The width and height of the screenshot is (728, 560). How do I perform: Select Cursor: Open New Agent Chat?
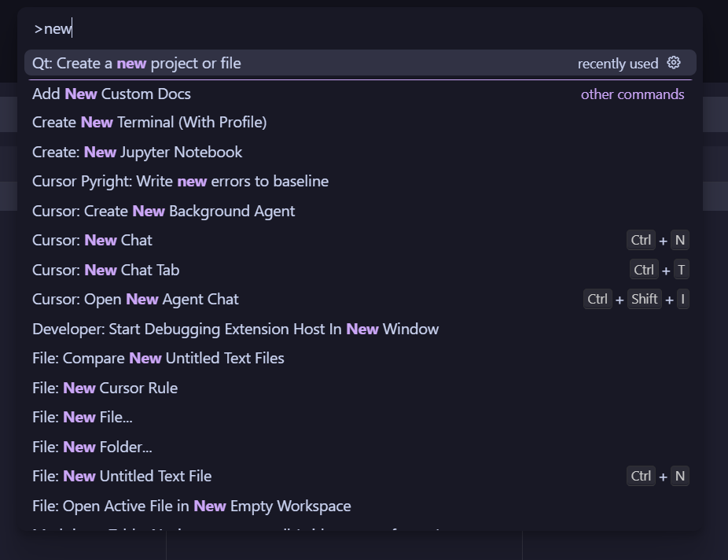pyautogui.click(x=135, y=300)
